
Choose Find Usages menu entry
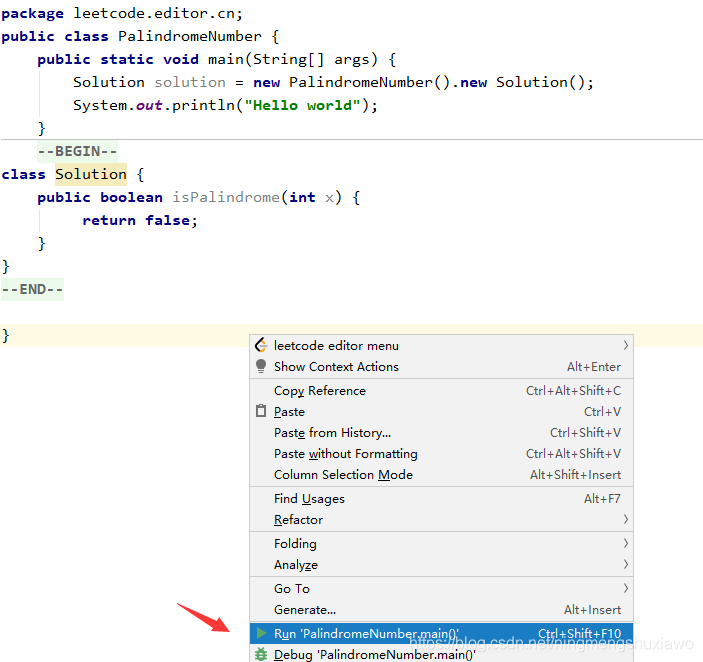(309, 499)
